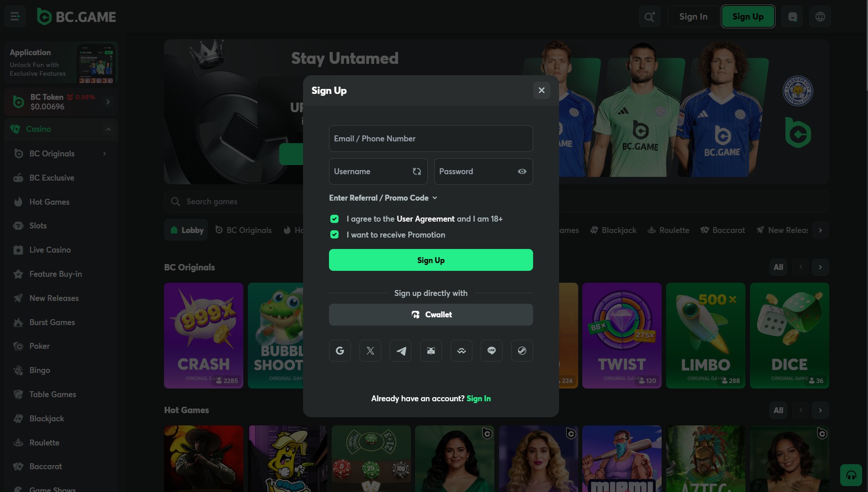The width and height of the screenshot is (868, 492).
Task: Open live support headset icon
Action: point(851,475)
